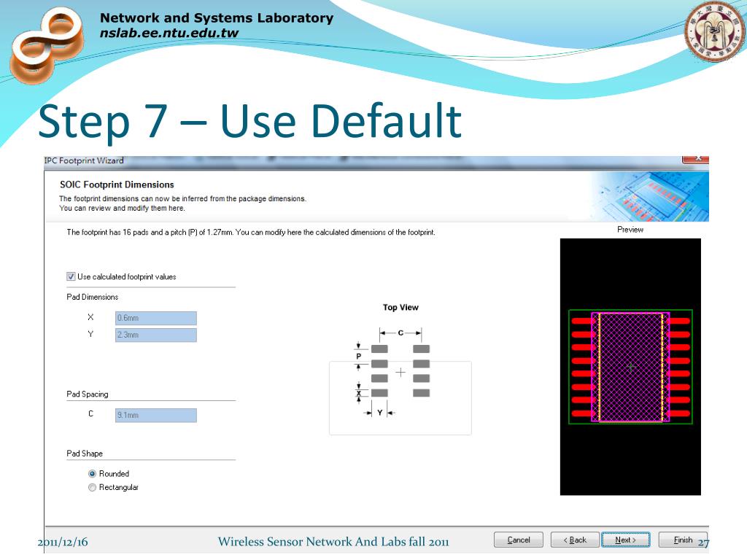This screenshot has height=560, width=747.
Task: Click the Step 7 – Use Default title
Action: (250, 122)
